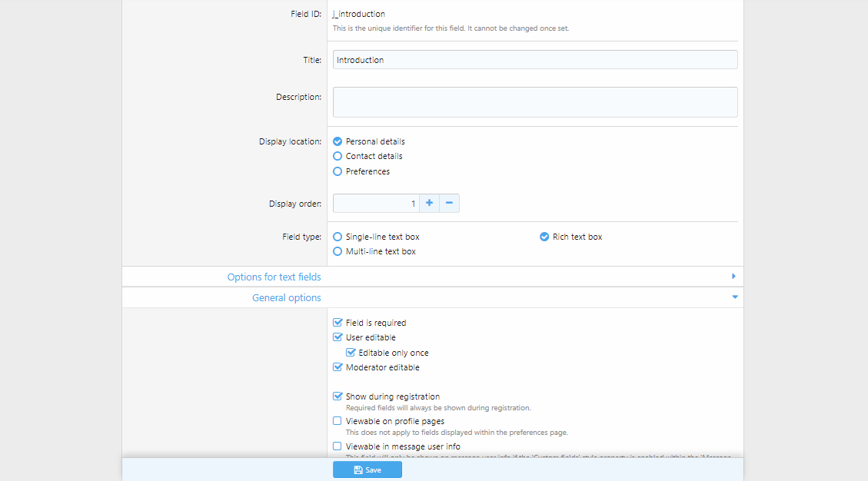Screen dimensions: 868x481
Task: Collapse the General options arrow icon
Action: (x=734, y=297)
